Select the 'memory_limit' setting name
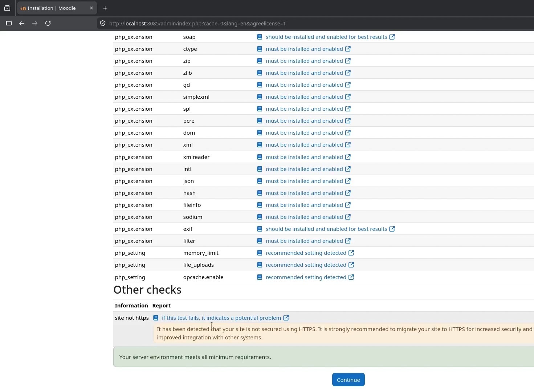534x392 pixels. point(201,253)
